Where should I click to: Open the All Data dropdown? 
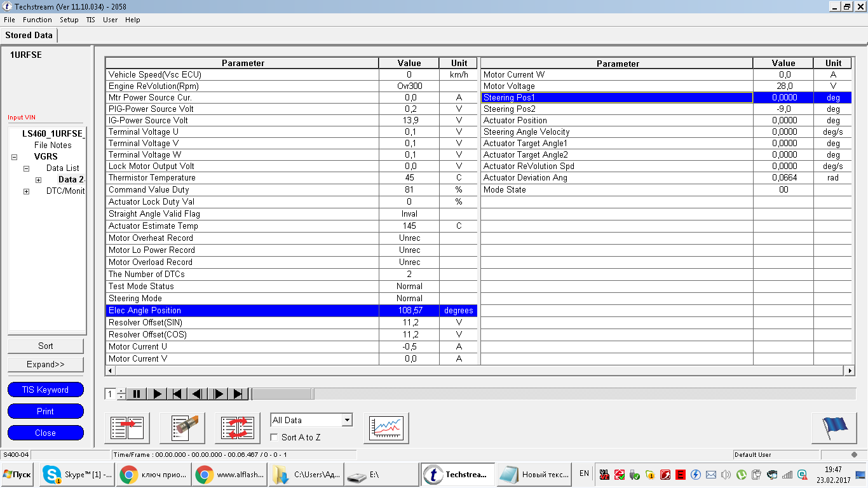pyautogui.click(x=346, y=420)
